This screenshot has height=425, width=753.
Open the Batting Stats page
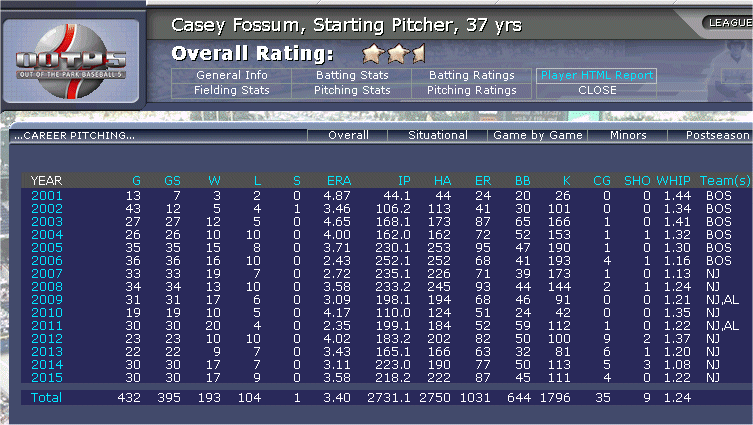pyautogui.click(x=351, y=75)
